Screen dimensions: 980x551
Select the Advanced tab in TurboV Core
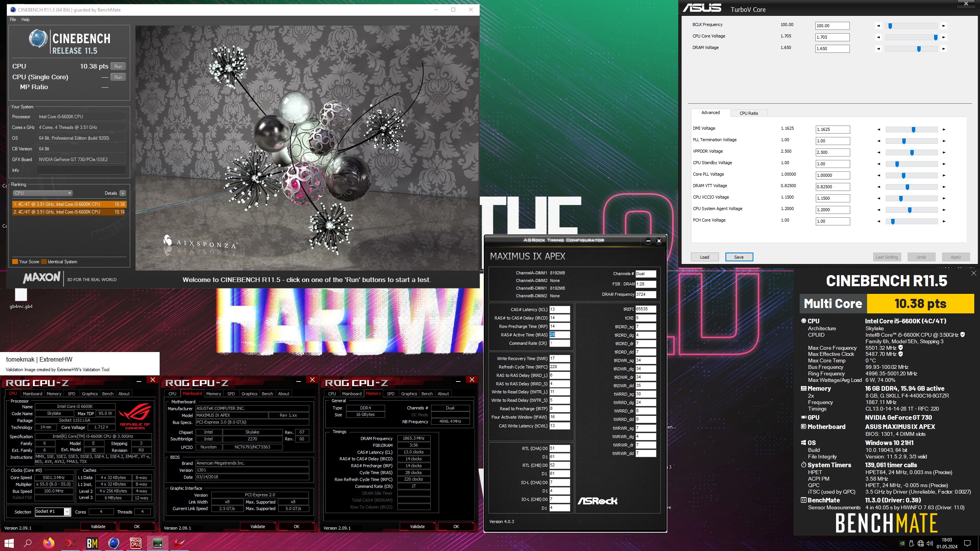[710, 112]
